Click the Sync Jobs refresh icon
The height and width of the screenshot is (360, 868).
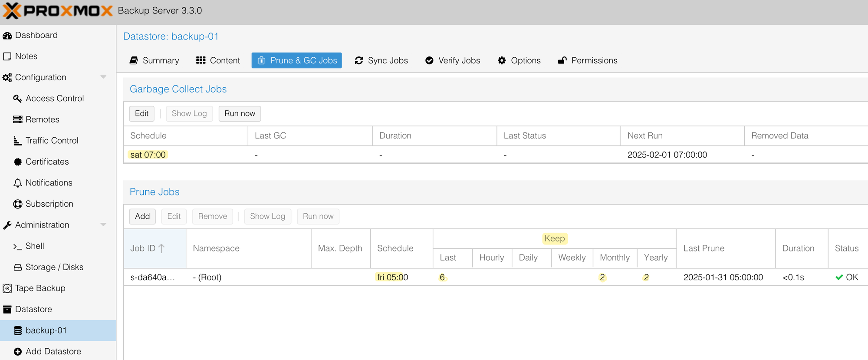pyautogui.click(x=358, y=60)
